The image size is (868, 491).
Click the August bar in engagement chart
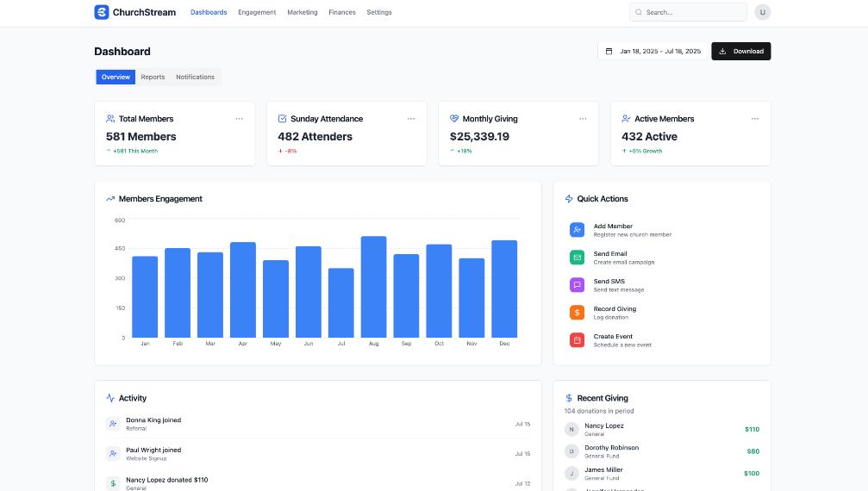pos(373,287)
